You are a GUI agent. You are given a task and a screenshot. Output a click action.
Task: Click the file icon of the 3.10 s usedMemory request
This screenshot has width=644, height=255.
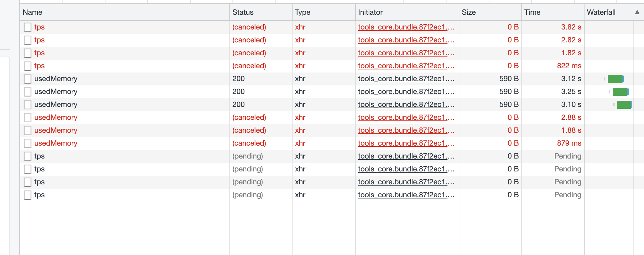pos(28,105)
